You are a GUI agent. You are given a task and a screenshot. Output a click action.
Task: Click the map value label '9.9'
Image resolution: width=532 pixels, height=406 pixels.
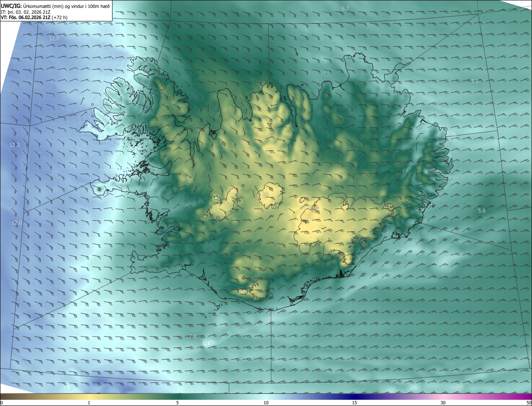[209, 344]
